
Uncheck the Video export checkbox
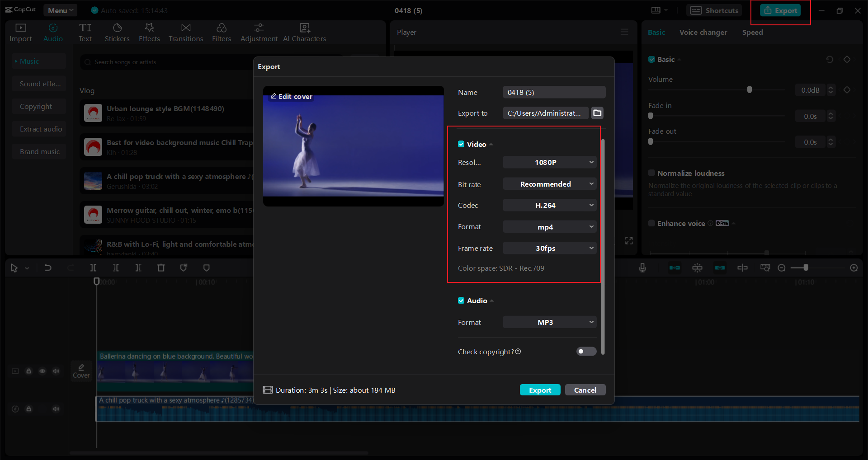pos(461,144)
